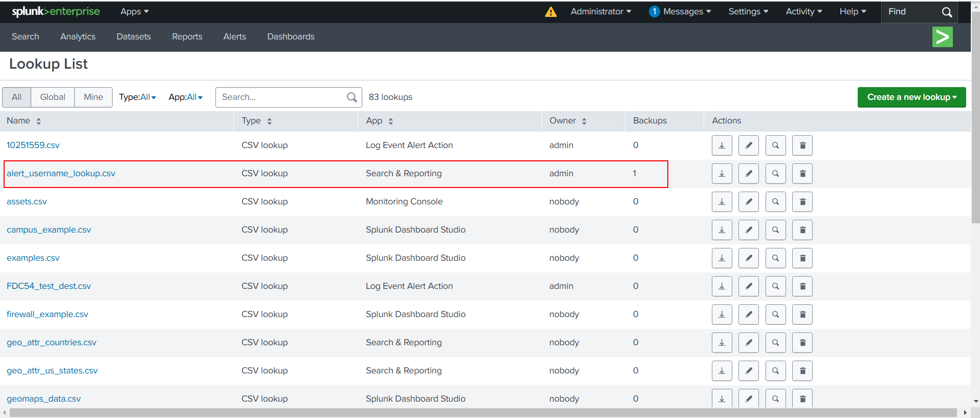Click into the lookup Search field

281,97
